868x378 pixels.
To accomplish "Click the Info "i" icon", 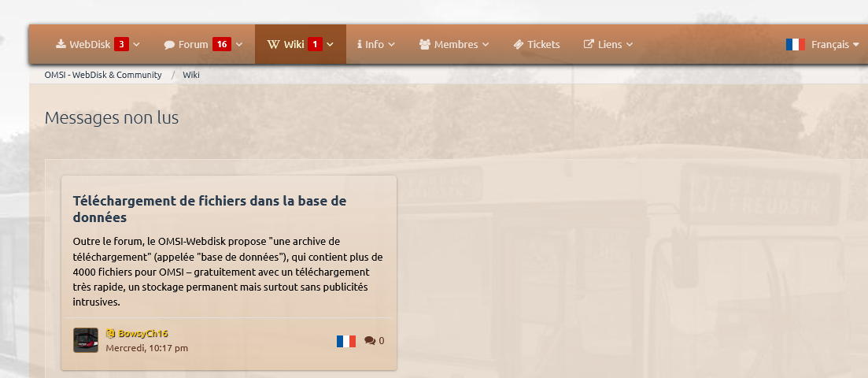I will click(x=360, y=44).
